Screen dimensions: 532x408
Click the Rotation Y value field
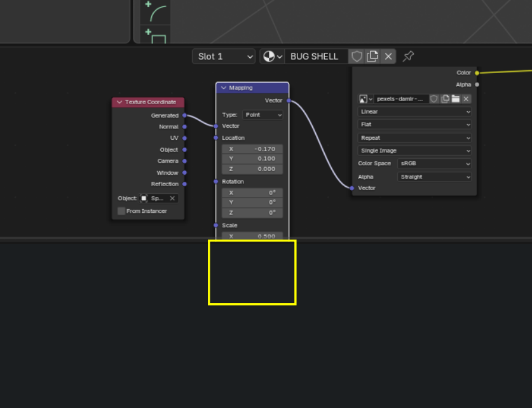[x=252, y=203]
